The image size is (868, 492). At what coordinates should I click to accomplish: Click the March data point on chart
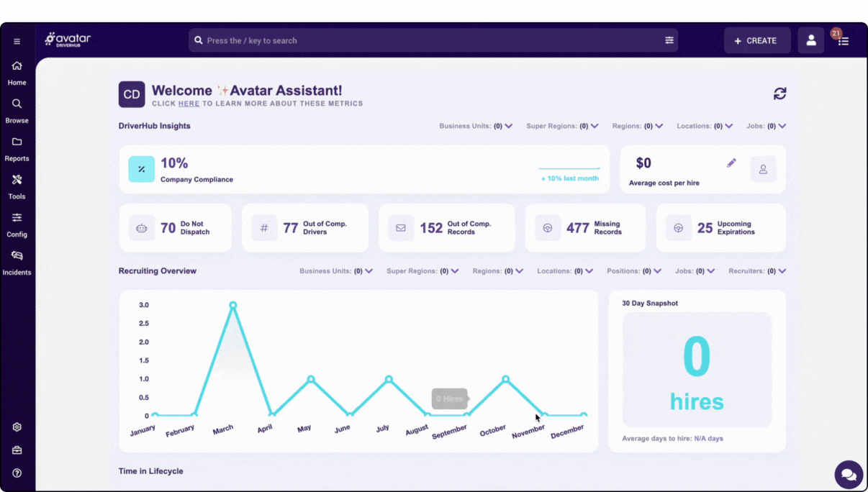tap(232, 305)
